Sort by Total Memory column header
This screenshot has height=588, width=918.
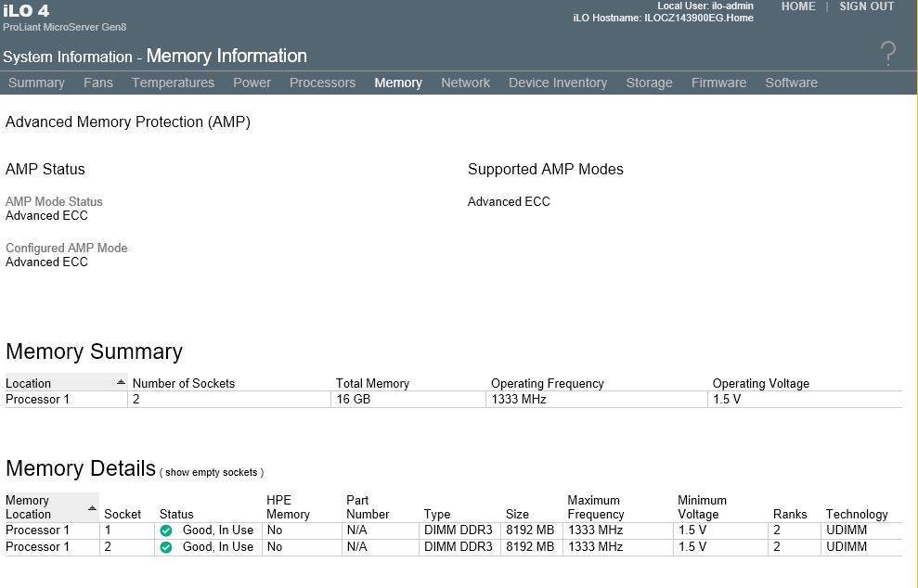tap(372, 383)
